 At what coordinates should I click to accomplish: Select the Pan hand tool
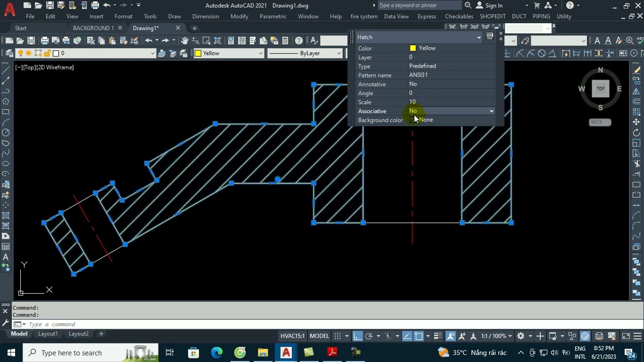pos(185,41)
